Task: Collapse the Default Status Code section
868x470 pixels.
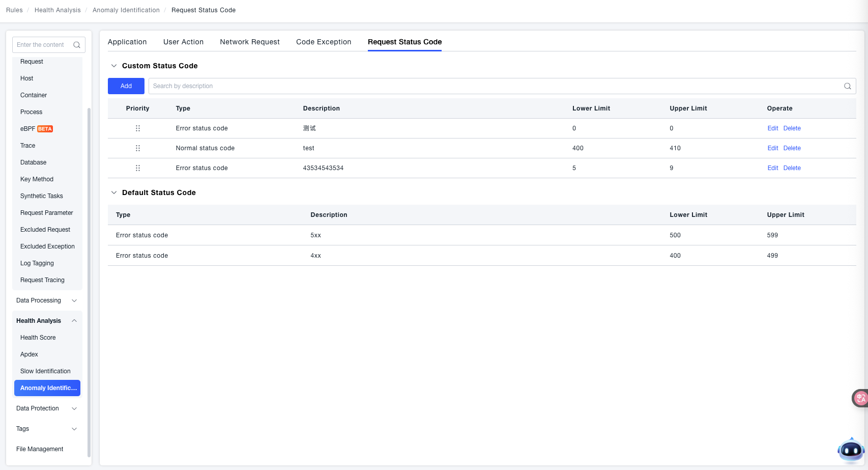Action: coord(114,192)
